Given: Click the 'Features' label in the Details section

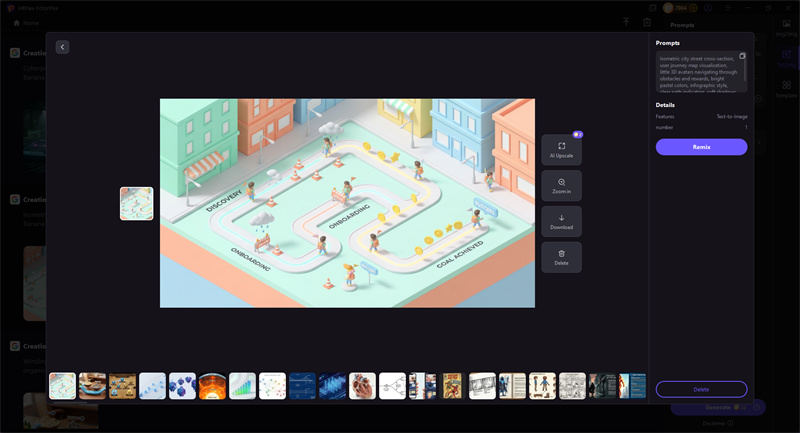Looking at the screenshot, I should tap(665, 117).
